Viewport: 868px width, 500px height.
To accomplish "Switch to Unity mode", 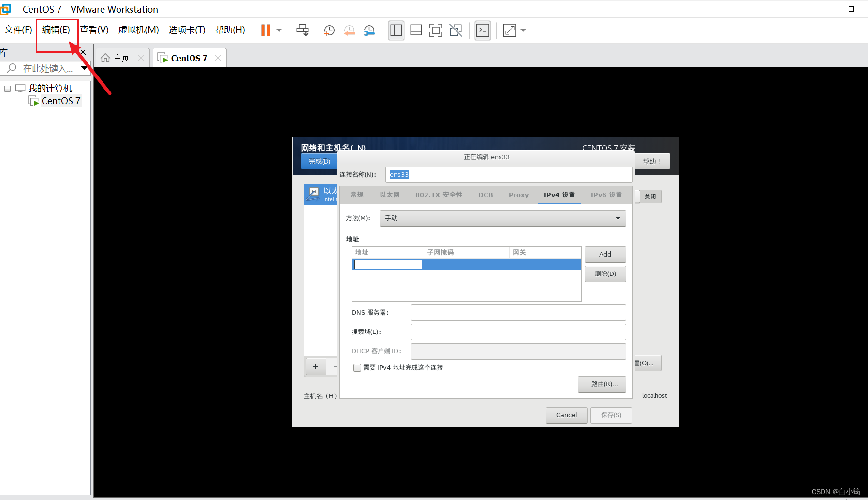I will point(456,30).
